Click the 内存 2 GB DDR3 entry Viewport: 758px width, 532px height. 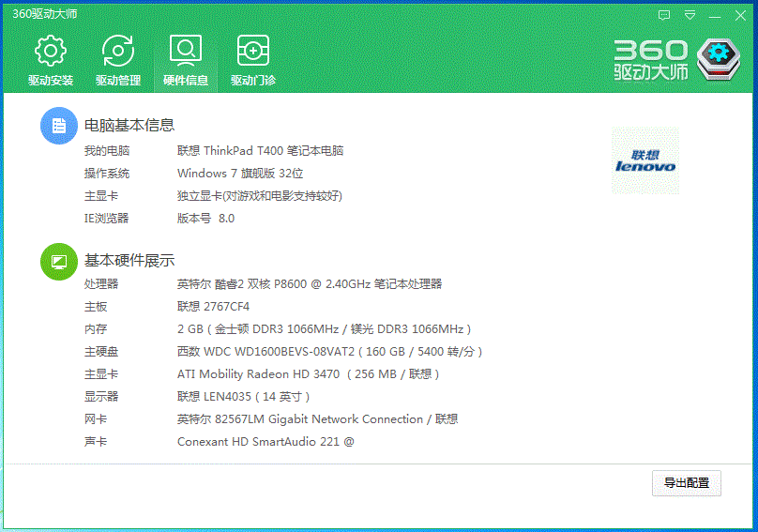pos(324,329)
